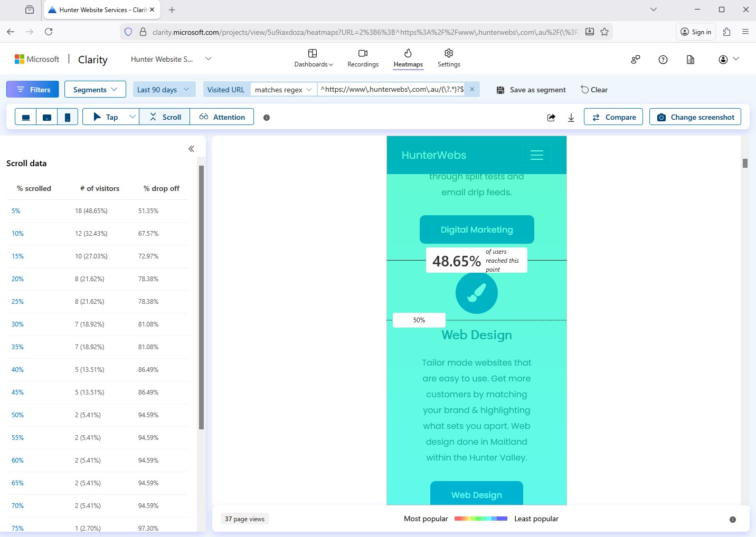Edit the Visited URL regex field
The width and height of the screenshot is (756, 537).
pos(392,90)
